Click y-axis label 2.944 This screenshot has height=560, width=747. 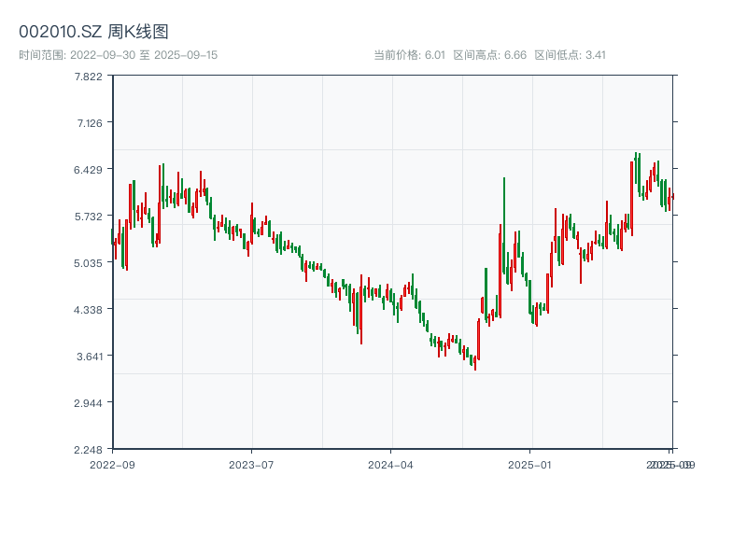[88, 403]
